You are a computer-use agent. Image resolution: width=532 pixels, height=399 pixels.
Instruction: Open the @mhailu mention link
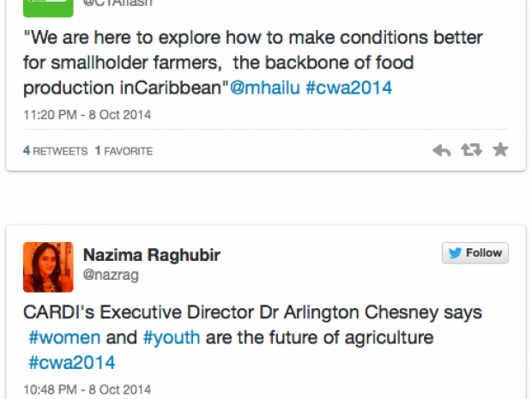[x=264, y=88]
